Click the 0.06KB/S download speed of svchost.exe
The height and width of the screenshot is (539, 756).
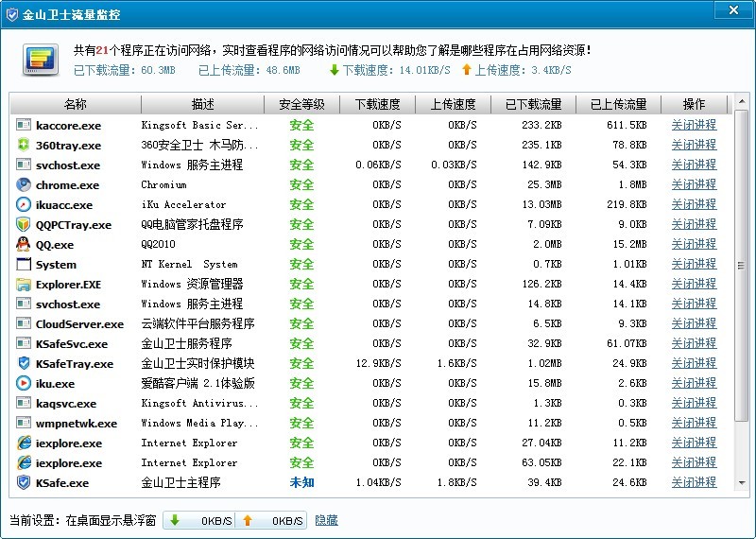[379, 165]
